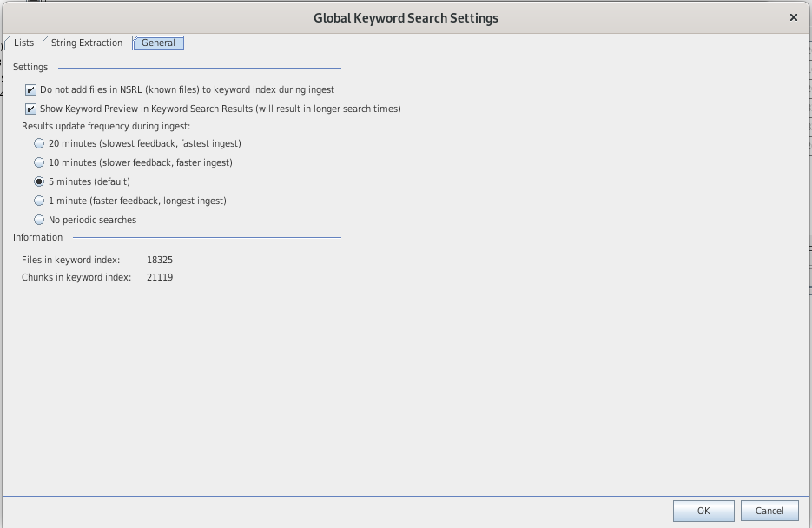Set update frequency to 1 minute
This screenshot has height=528, width=812.
click(39, 201)
